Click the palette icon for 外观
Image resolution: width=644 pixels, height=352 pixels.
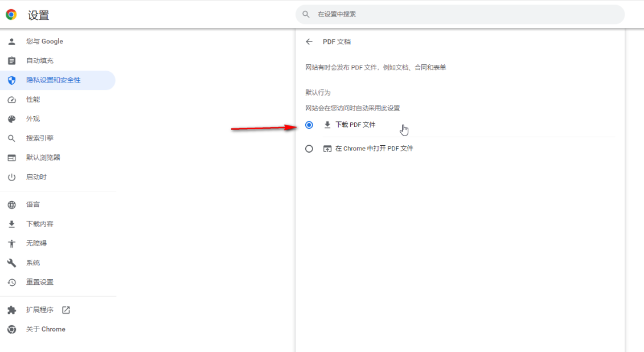tap(11, 119)
